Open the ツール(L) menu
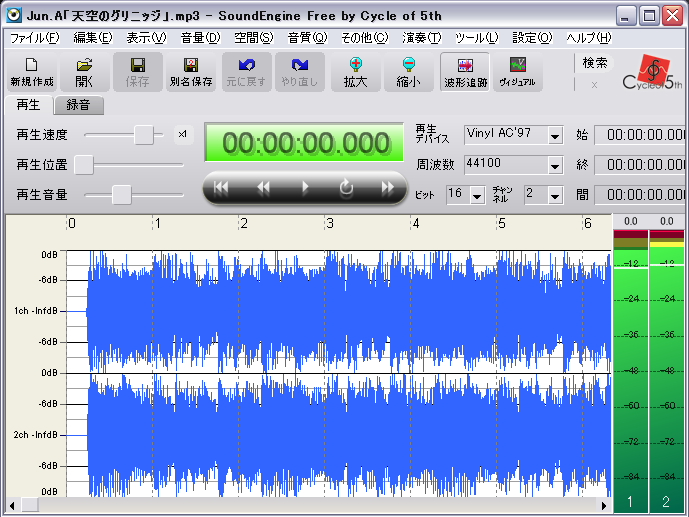This screenshot has height=517, width=689. (476, 38)
